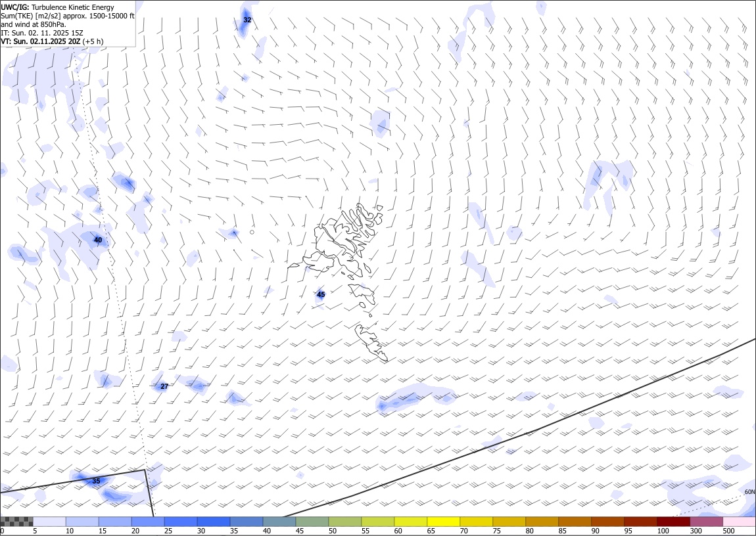756x536 pixels.
Task: Click the "UWC/IG:" title text
Action: (15, 7)
